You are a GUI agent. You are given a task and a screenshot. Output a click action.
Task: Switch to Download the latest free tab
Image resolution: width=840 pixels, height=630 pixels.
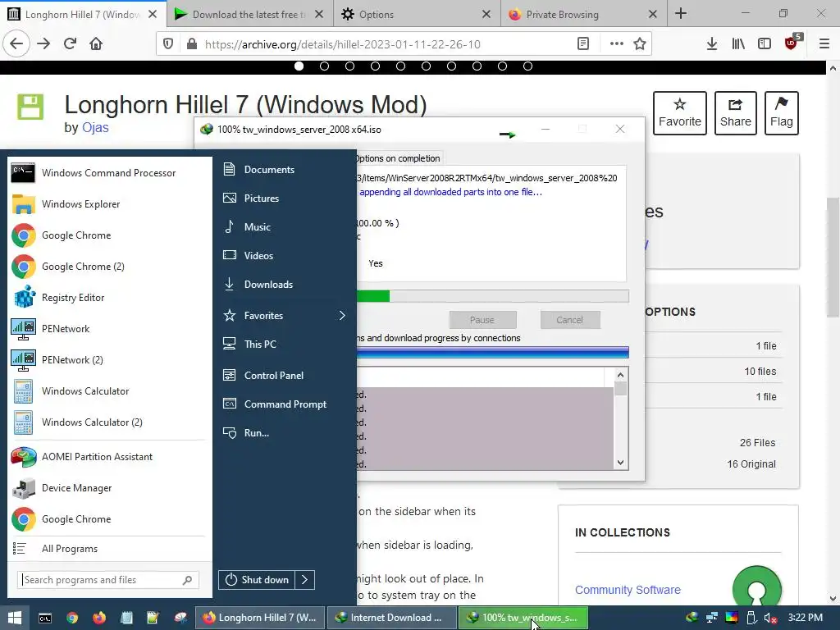coord(249,15)
